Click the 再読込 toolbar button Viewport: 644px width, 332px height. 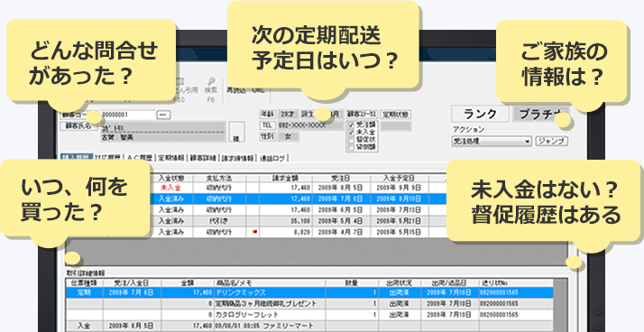coord(236,90)
